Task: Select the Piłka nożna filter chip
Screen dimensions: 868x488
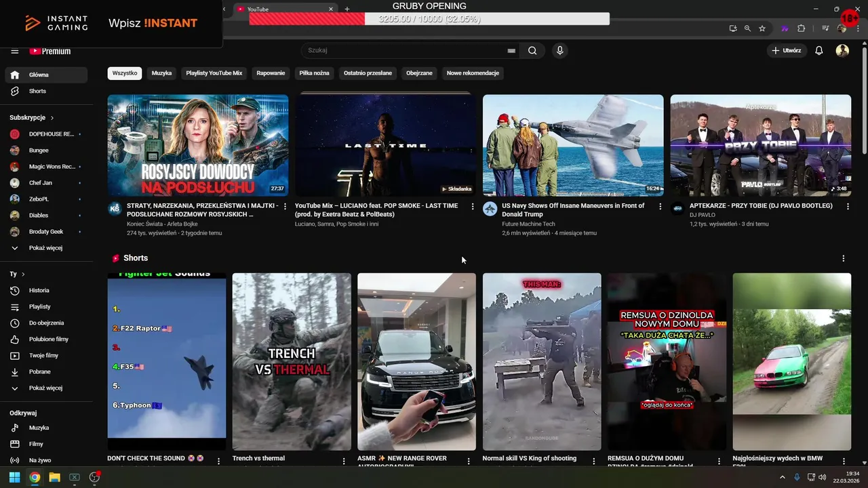Action: pos(315,73)
